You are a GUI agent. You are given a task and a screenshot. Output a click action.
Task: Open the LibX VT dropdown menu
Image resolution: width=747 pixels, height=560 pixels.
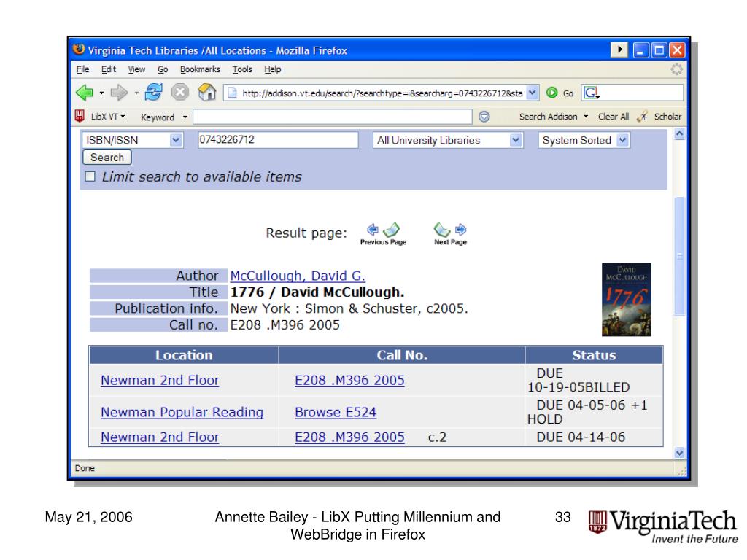(x=107, y=116)
